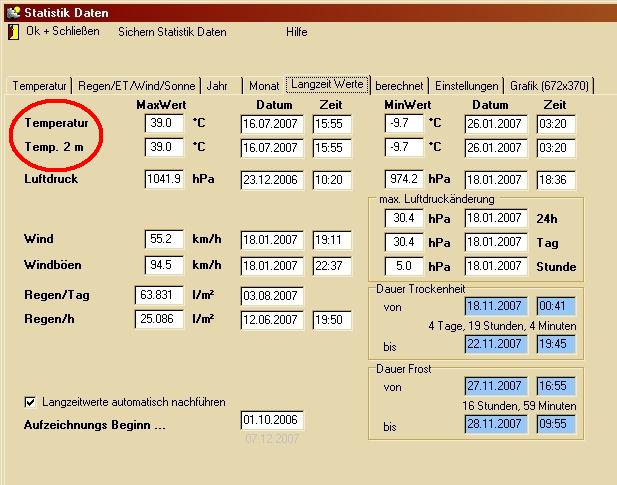Open the Grafik (672x370) tab
Viewport: 617px width, 485px height.
tap(549, 86)
